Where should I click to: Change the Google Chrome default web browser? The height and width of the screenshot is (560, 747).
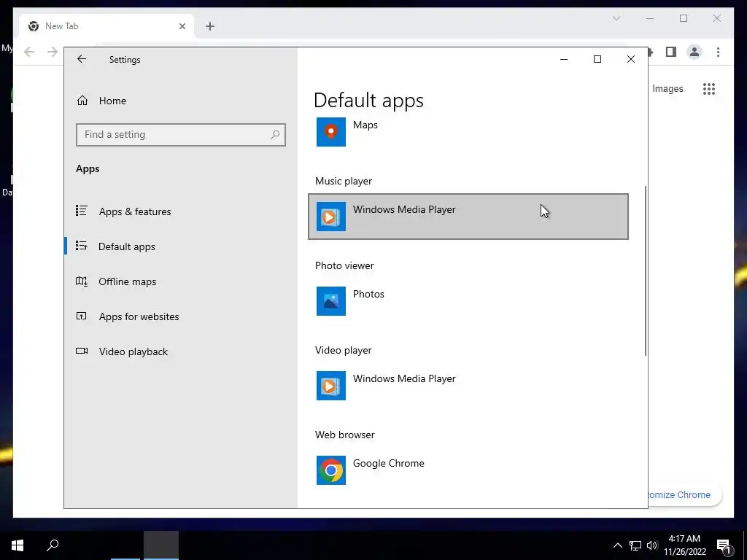468,470
